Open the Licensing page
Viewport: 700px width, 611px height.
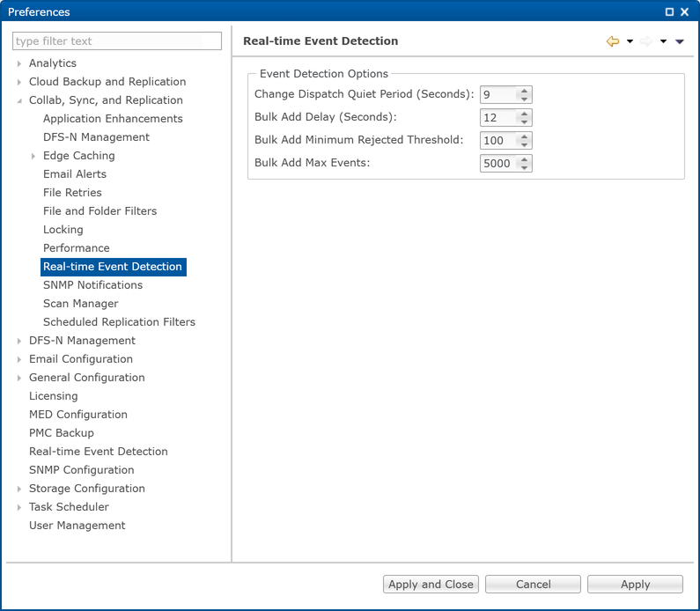[x=54, y=396]
